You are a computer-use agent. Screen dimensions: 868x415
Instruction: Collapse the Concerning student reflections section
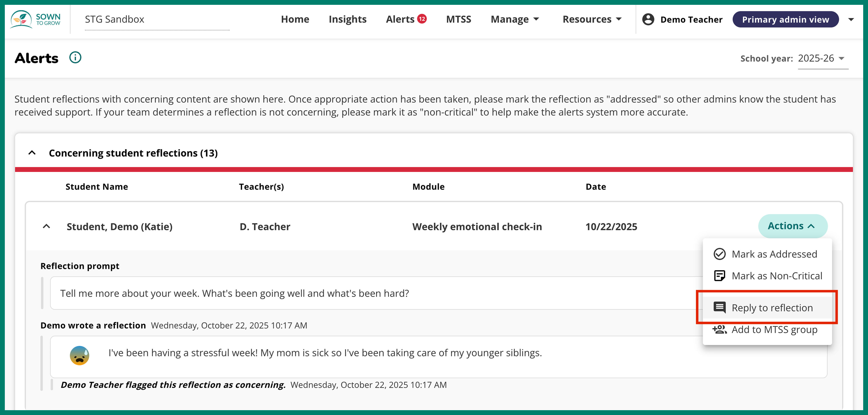[32, 152]
